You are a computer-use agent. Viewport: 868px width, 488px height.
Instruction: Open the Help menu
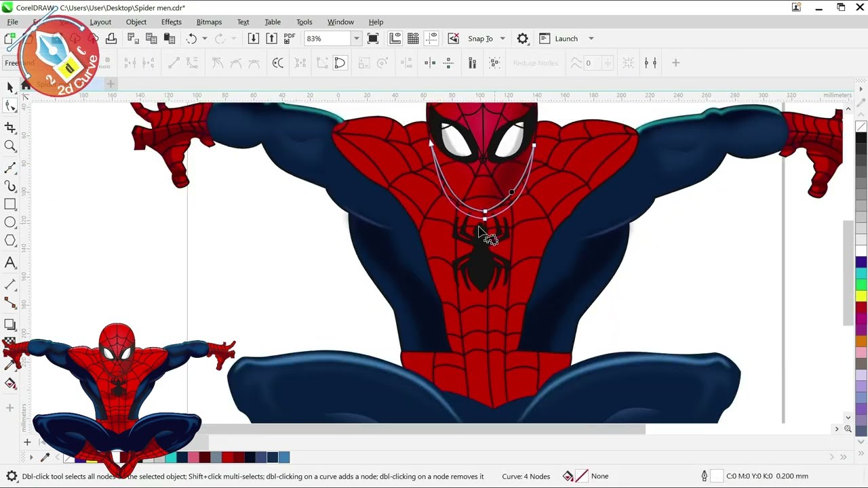coord(376,22)
